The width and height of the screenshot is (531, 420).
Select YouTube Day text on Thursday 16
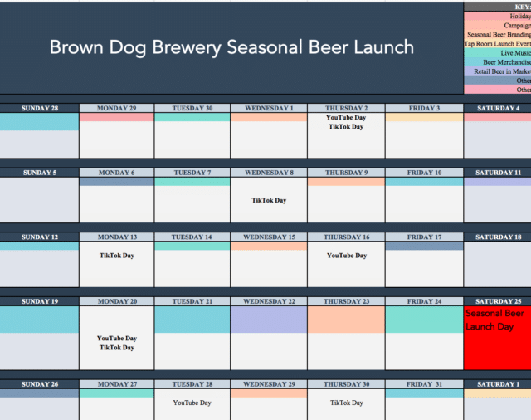click(x=347, y=256)
